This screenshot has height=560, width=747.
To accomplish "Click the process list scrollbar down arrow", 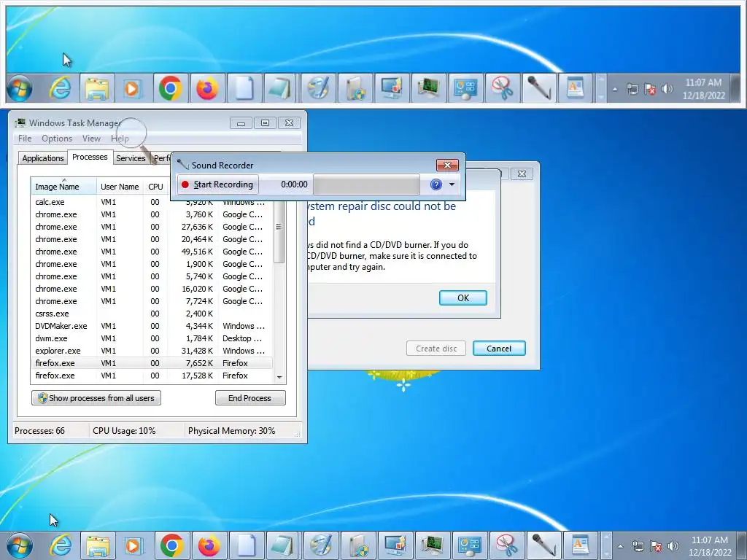I will [x=279, y=377].
